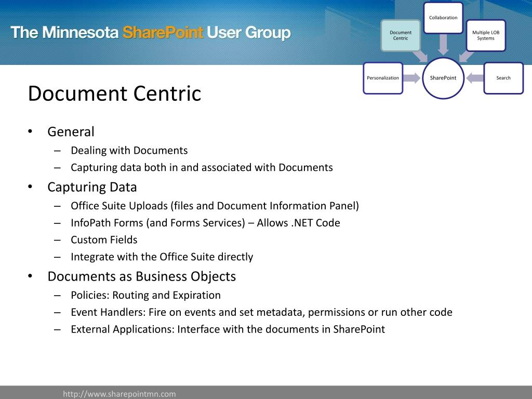This screenshot has width=532, height=399.
Task: Click the arrow from Document Centric box
Action: tap(420, 56)
